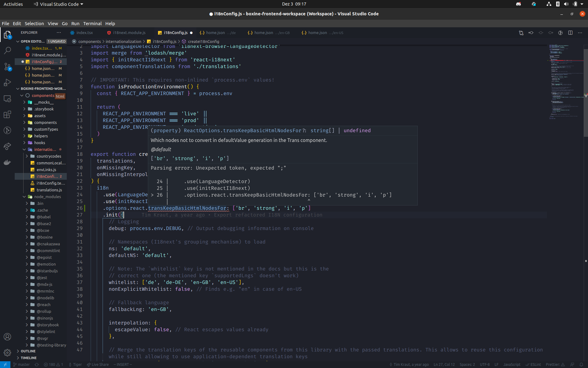The height and width of the screenshot is (368, 588).
Task: Click the master branch in status bar
Action: pos(21,365)
